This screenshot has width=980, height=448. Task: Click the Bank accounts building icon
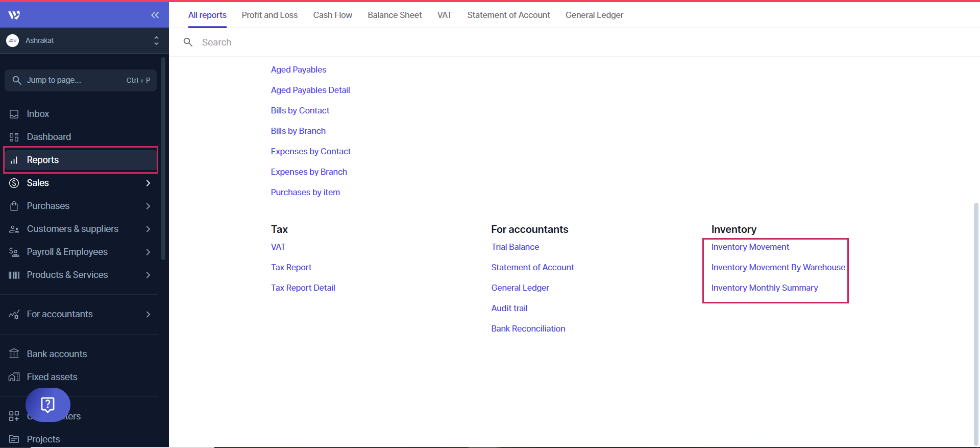click(14, 354)
